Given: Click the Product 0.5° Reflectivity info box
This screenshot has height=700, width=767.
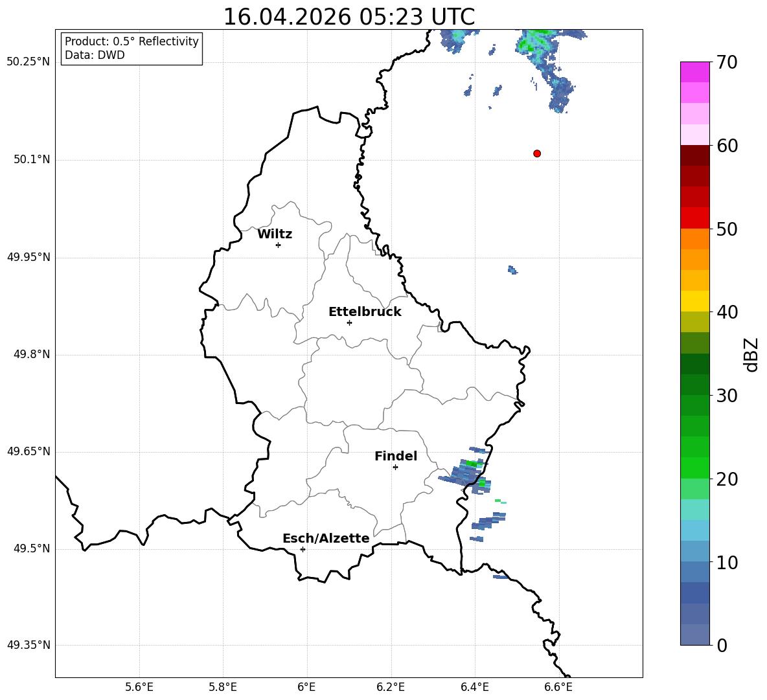Looking at the screenshot, I should [132, 48].
